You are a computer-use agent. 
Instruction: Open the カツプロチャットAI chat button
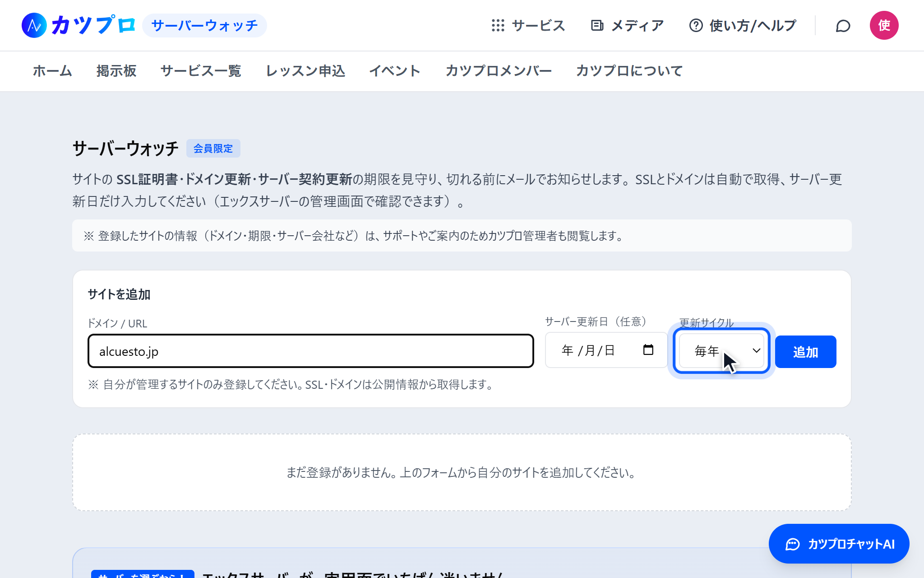tap(839, 544)
